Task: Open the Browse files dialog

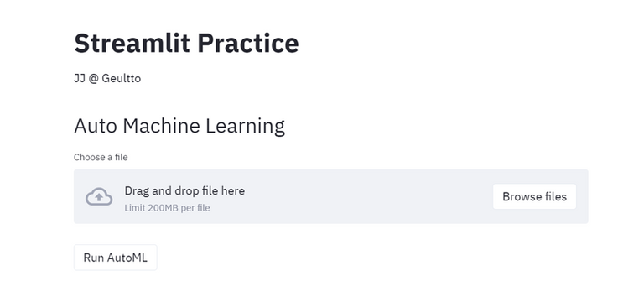Action: (x=534, y=196)
